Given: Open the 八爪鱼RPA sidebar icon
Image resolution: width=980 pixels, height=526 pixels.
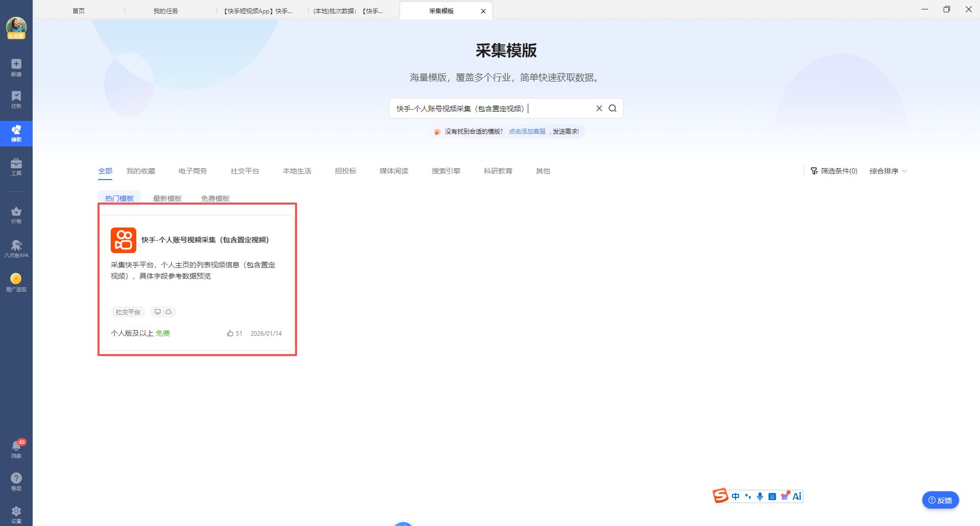Looking at the screenshot, I should 16,248.
